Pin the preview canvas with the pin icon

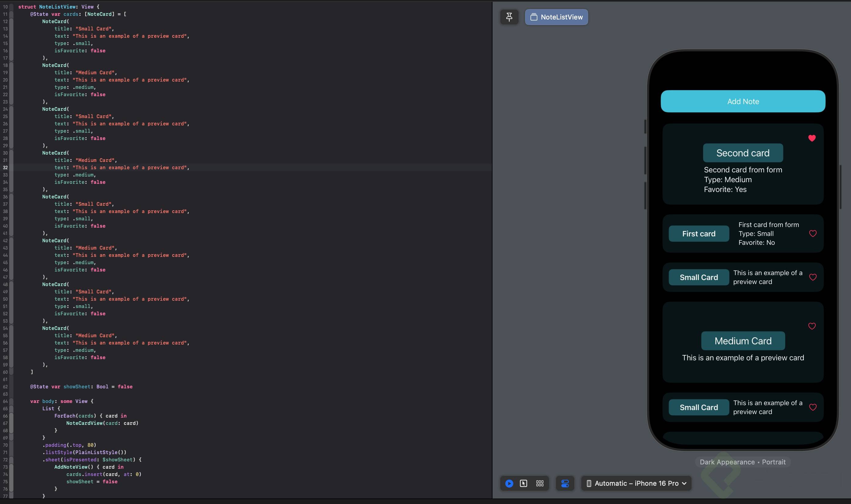coord(509,17)
